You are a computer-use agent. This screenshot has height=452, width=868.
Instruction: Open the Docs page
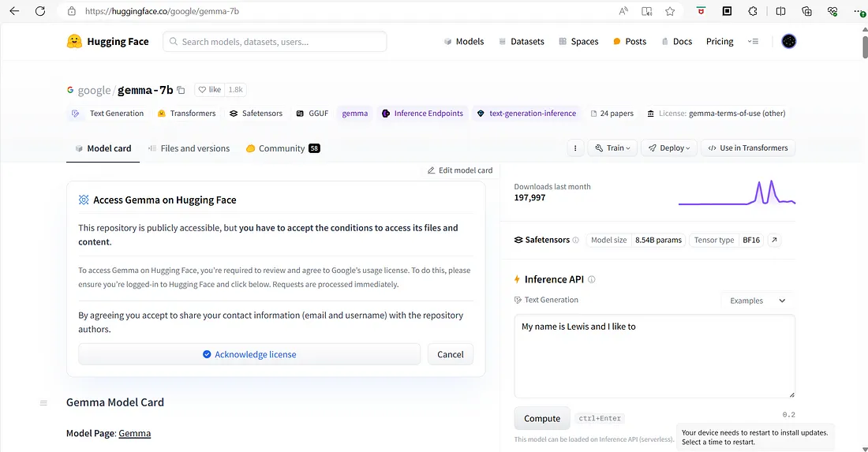coord(676,42)
